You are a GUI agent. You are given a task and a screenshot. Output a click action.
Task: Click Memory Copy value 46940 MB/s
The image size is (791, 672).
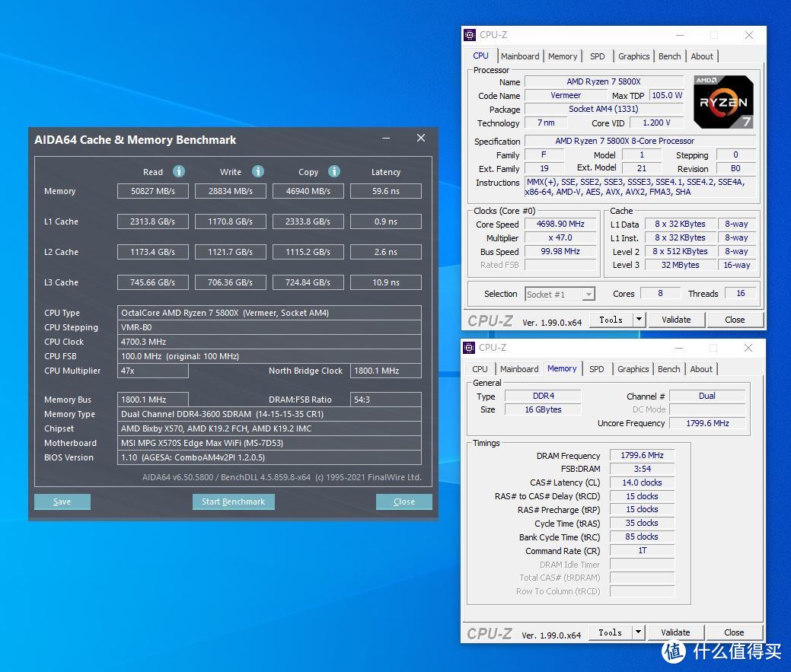coord(308,191)
